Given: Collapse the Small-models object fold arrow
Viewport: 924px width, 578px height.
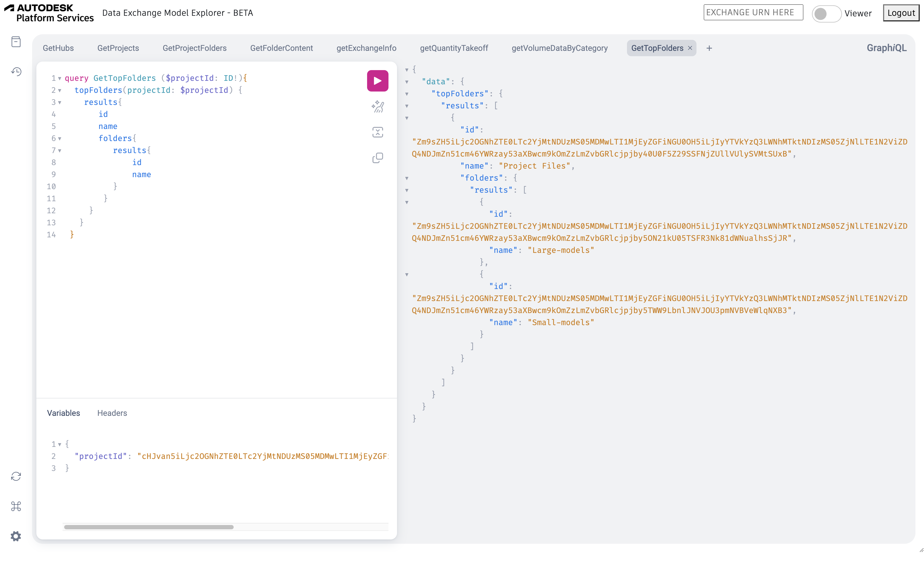Looking at the screenshot, I should tap(407, 275).
